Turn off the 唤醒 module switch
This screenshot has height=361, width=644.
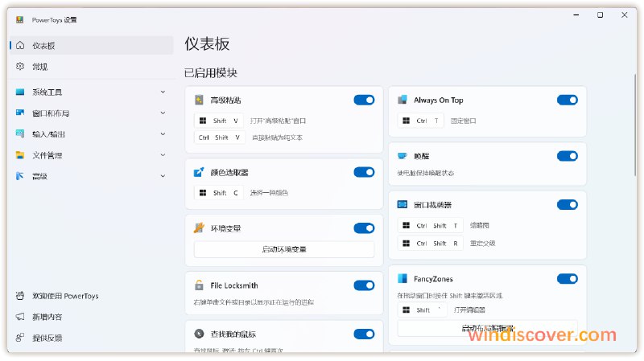(x=568, y=156)
